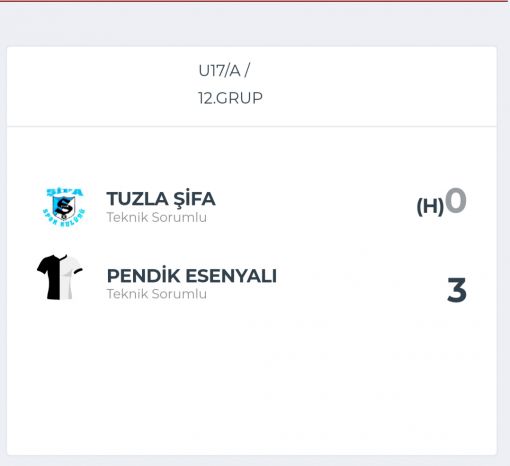Click the Pendik Esenyalı black-white jersey icon
Viewport: 510px width, 466px height.
60,277
